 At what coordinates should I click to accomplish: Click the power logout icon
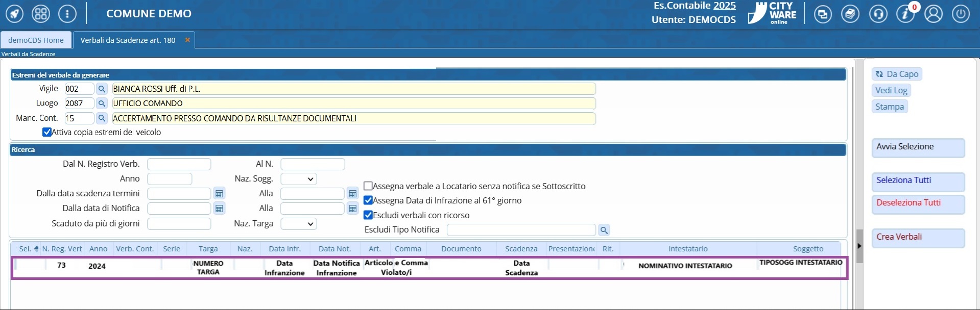[x=961, y=14]
